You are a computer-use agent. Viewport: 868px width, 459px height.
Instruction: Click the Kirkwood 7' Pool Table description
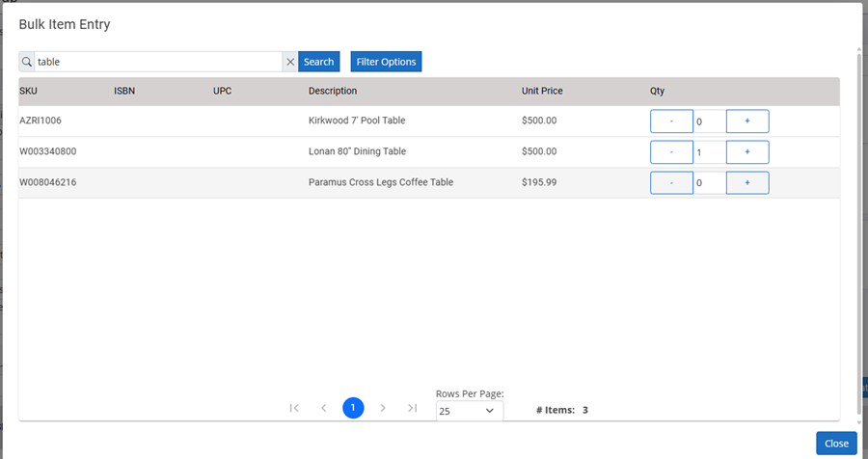pyautogui.click(x=357, y=121)
